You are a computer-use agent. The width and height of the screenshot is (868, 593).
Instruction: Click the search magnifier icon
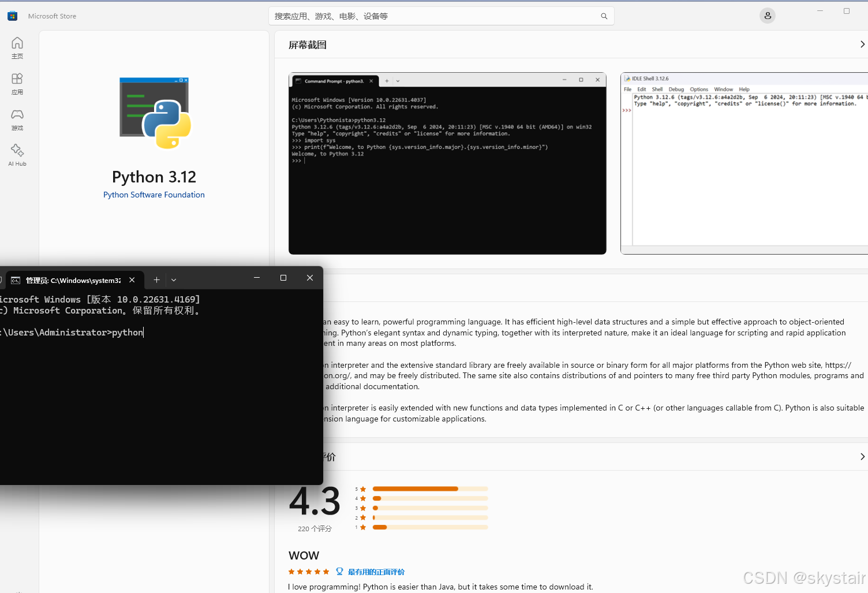[x=604, y=16]
